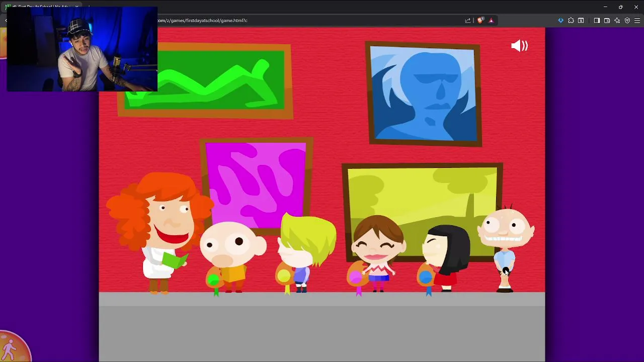Click the URL text in the address bar

tap(202, 21)
